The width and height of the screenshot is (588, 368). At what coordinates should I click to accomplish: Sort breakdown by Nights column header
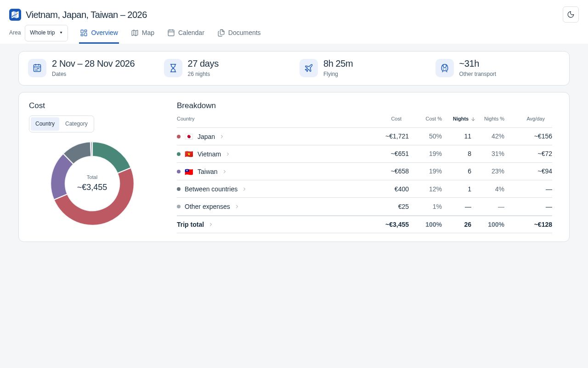coord(464,119)
